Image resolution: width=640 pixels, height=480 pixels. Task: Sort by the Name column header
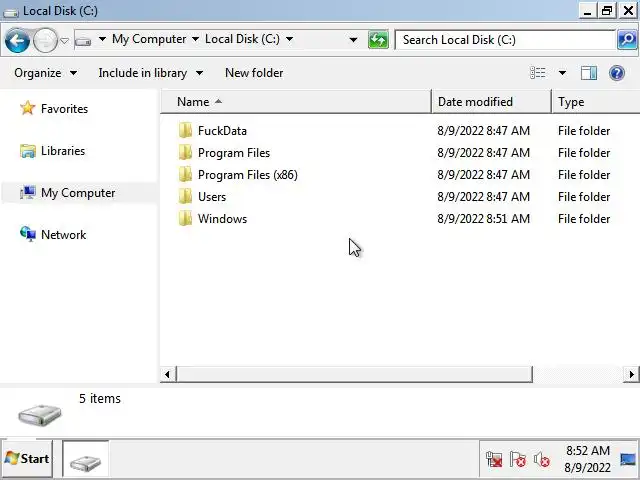point(296,102)
